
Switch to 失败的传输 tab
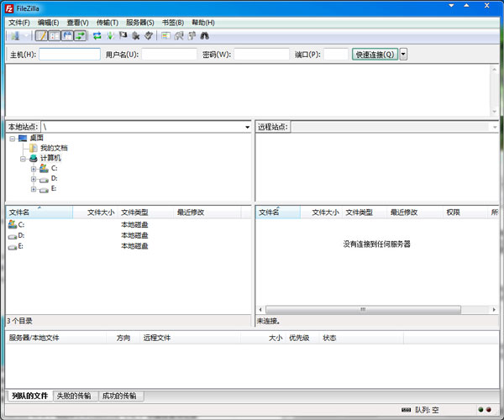[74, 396]
